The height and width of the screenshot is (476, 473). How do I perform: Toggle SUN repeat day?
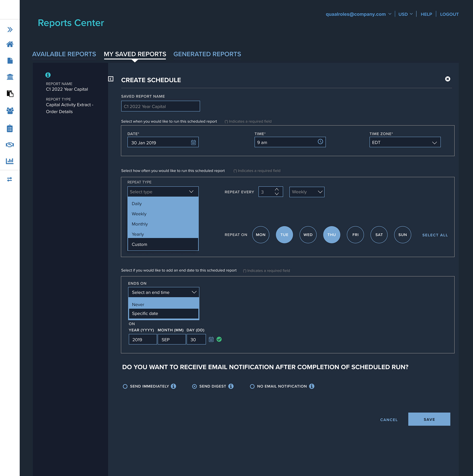pos(403,235)
